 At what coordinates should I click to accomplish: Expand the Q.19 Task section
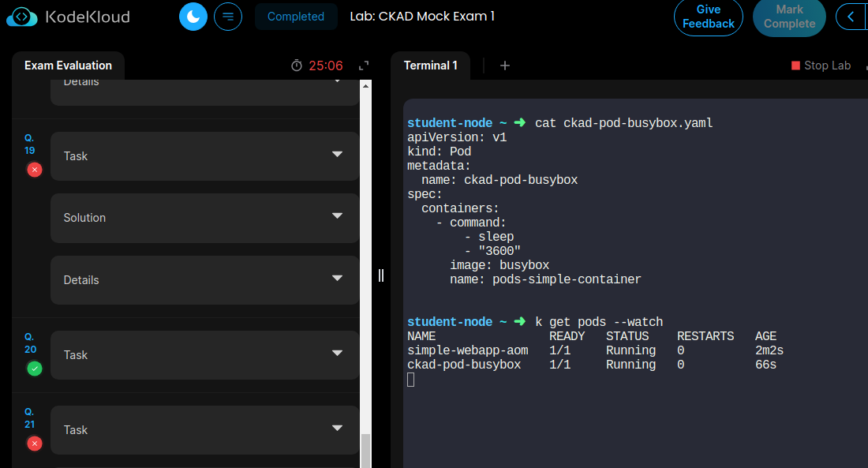click(204, 156)
